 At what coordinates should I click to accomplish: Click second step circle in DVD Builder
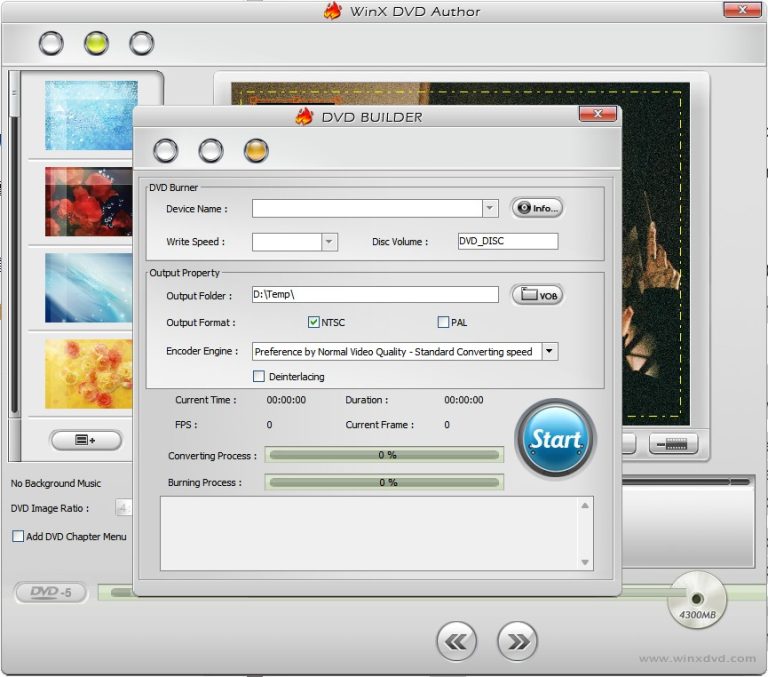[211, 150]
